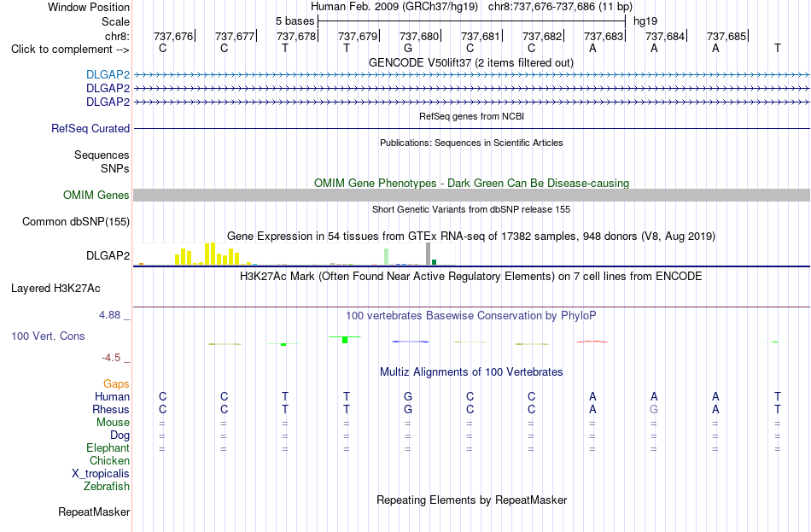Click the SNPs track label
Image resolution: width=811 pixels, height=532 pixels.
(x=115, y=169)
